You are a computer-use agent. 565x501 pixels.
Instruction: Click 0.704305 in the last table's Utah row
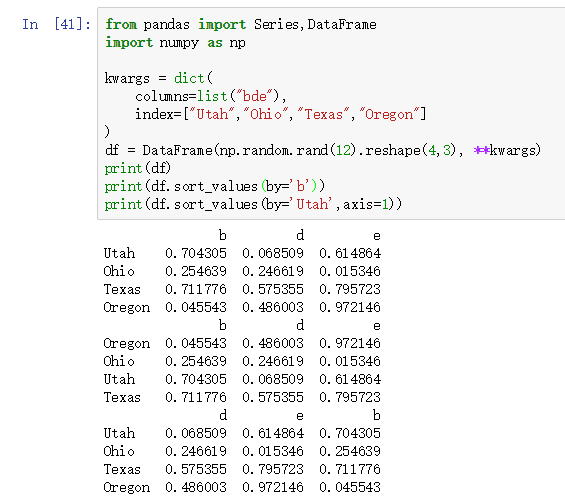[x=350, y=433]
